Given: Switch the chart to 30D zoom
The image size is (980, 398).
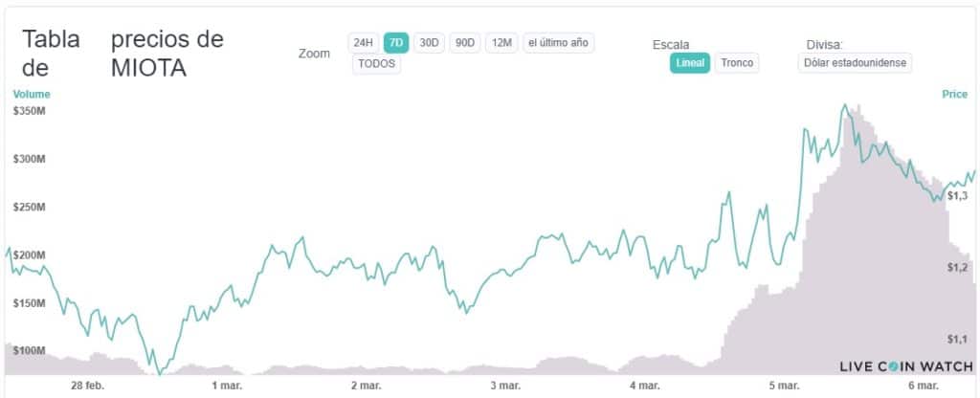Looking at the screenshot, I should [430, 43].
